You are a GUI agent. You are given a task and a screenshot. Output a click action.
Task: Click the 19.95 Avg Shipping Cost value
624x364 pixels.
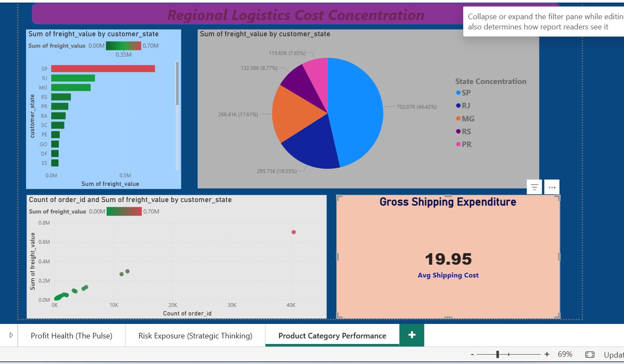(x=448, y=259)
